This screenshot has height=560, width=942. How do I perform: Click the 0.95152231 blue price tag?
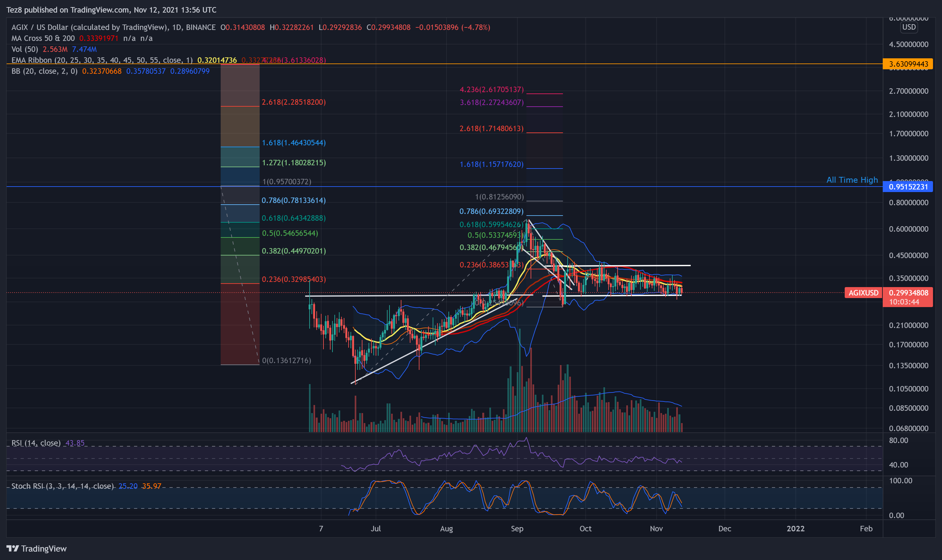click(908, 187)
